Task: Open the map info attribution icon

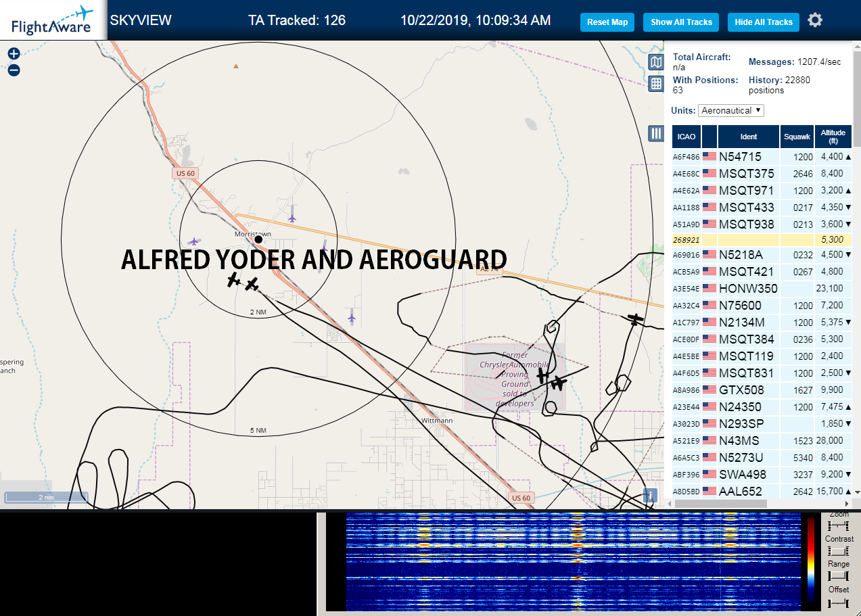Action: (x=650, y=496)
